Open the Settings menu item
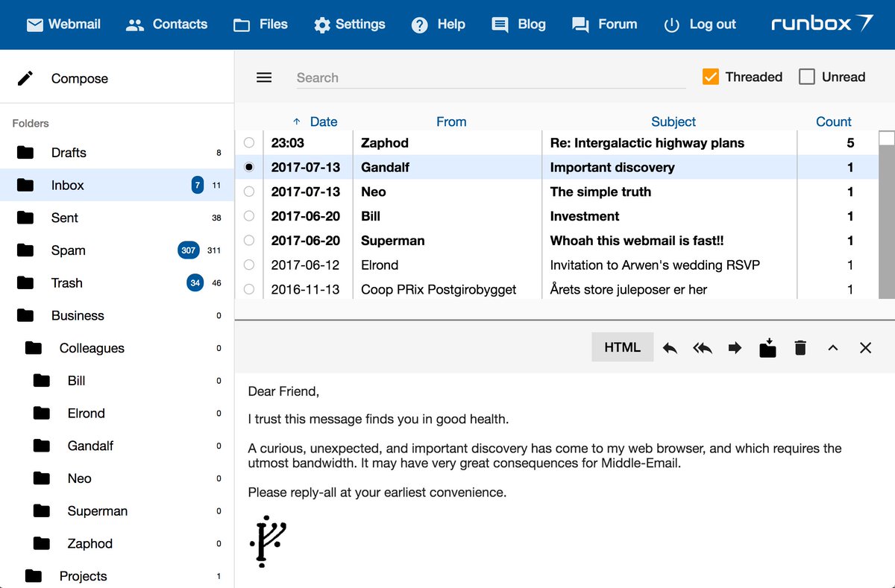Viewport: 895px width, 588px height. tap(349, 25)
